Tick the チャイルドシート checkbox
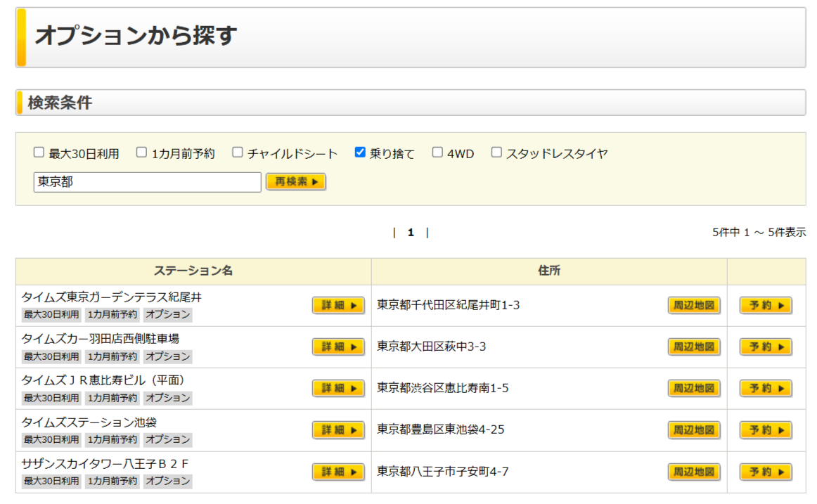This screenshot has height=504, width=817. (238, 153)
